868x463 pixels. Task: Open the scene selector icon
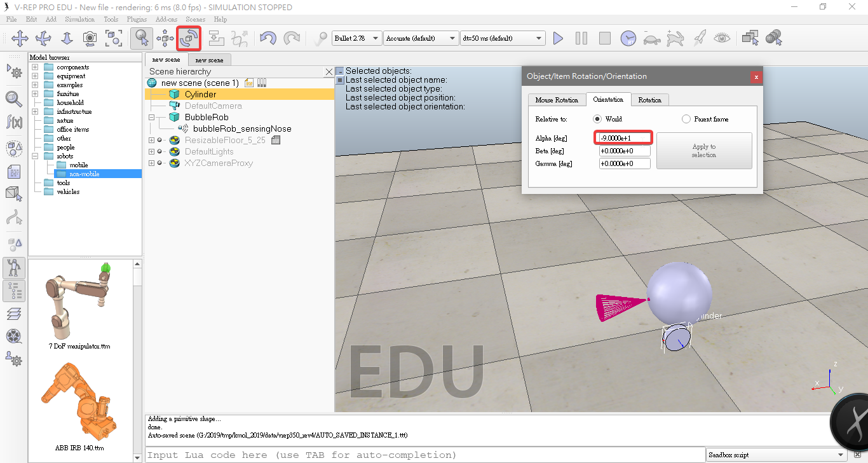pyautogui.click(x=774, y=38)
